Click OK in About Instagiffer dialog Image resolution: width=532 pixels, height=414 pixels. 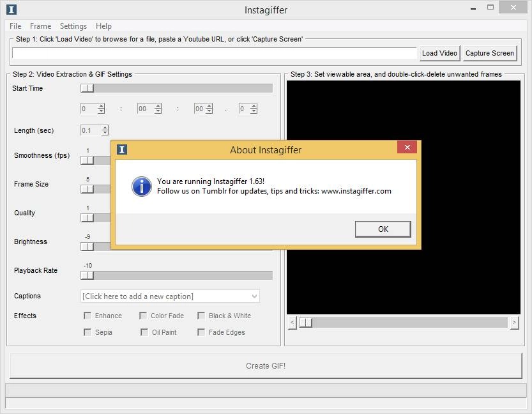click(x=383, y=229)
